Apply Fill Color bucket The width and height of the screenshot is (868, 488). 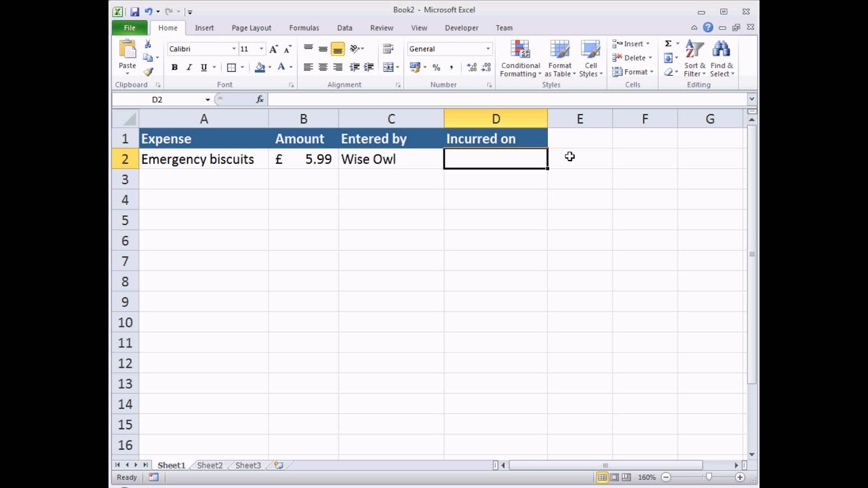click(x=260, y=67)
